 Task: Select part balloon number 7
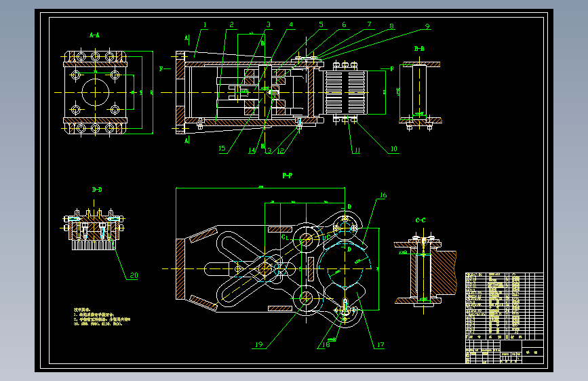[369, 24]
